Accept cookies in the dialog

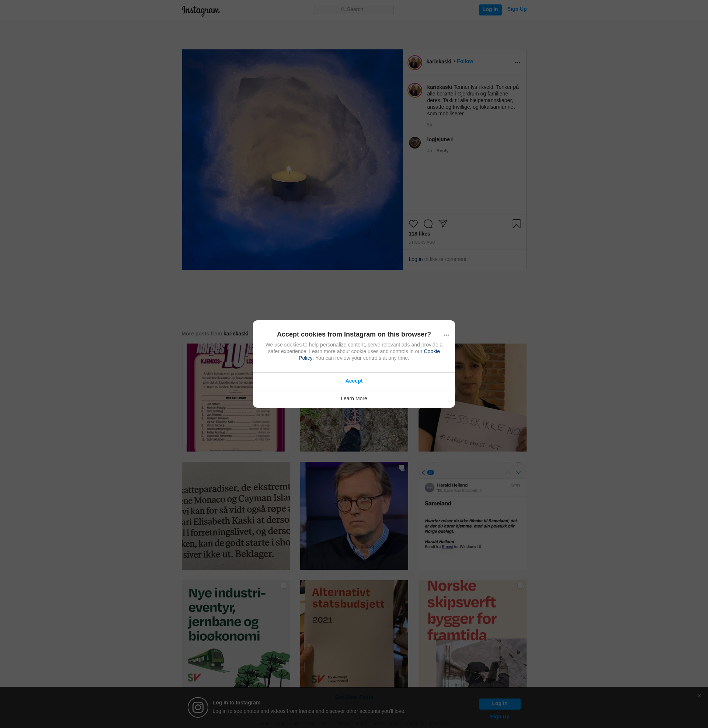click(354, 381)
